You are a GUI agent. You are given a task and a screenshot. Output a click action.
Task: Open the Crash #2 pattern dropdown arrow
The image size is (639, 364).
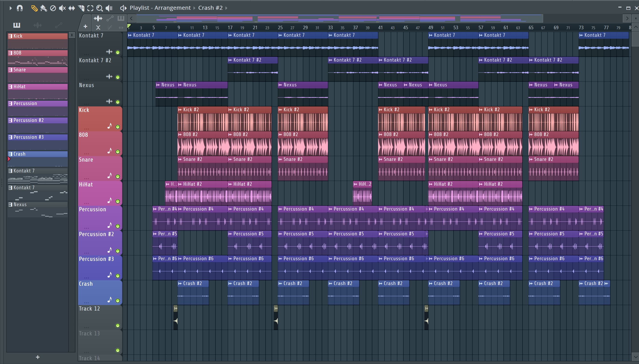click(226, 8)
